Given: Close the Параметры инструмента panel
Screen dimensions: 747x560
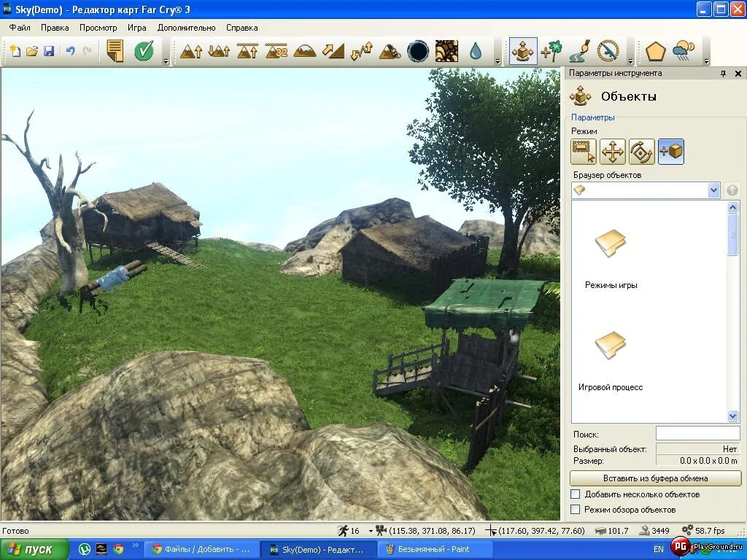Looking at the screenshot, I should [738, 74].
